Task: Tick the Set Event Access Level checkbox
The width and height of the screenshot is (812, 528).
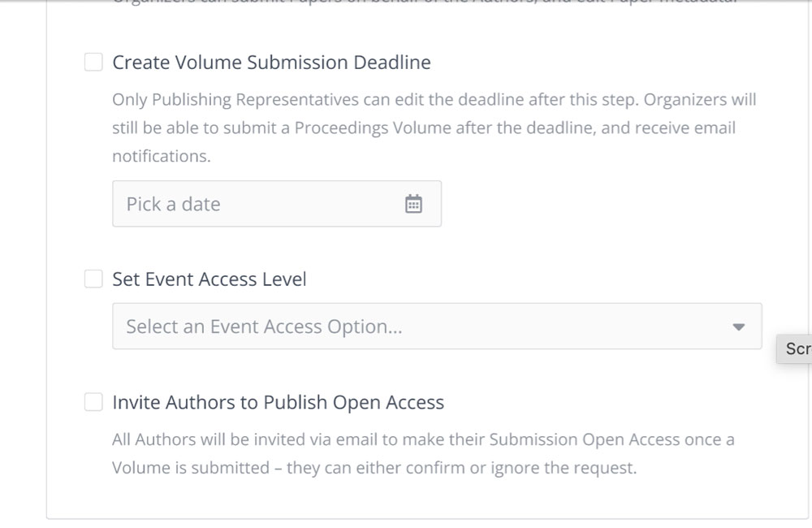Action: [93, 279]
